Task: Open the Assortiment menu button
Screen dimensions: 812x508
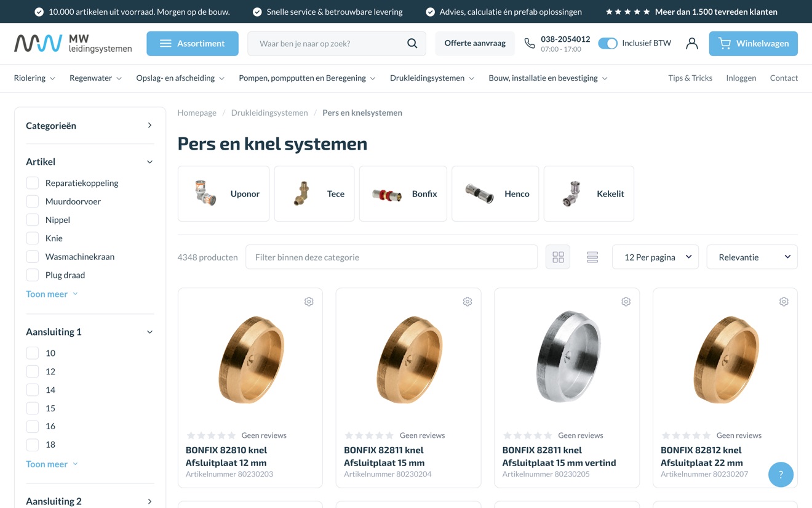Action: pos(193,43)
